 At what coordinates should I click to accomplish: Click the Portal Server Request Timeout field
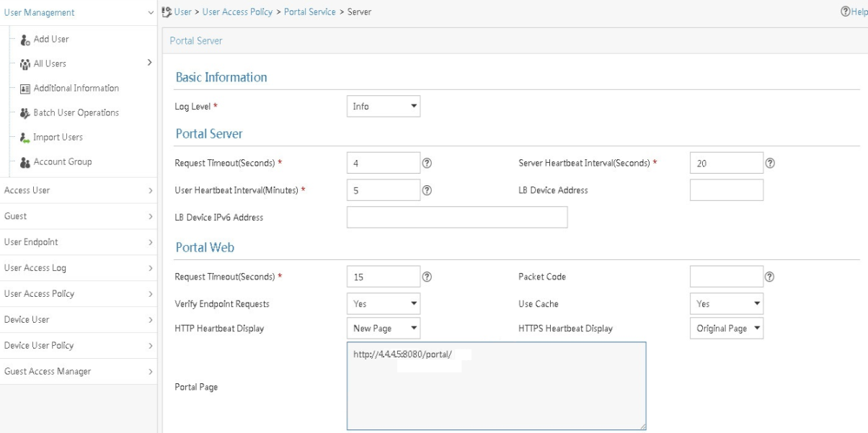384,163
